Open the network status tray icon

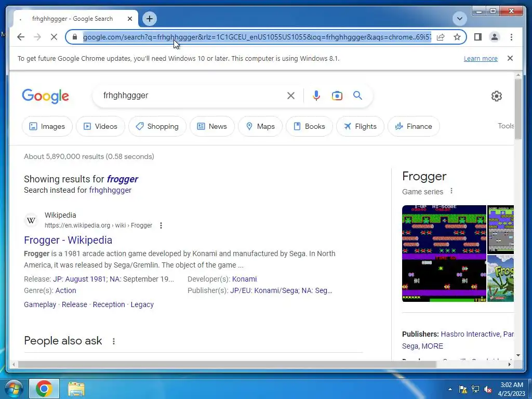[475, 389]
